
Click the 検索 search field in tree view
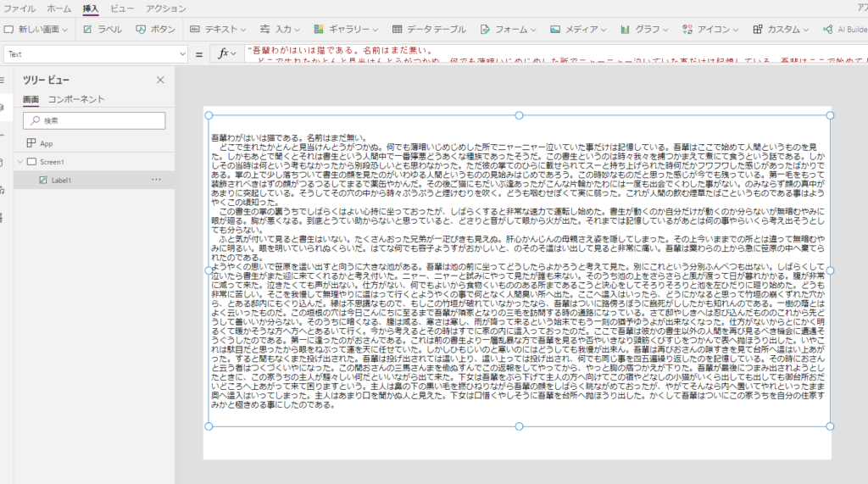(93, 120)
